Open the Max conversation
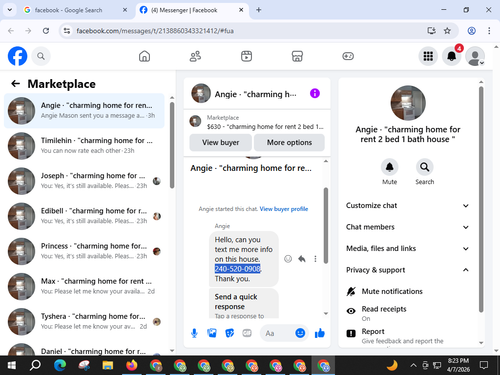The height and width of the screenshot is (375, 500). click(84, 286)
